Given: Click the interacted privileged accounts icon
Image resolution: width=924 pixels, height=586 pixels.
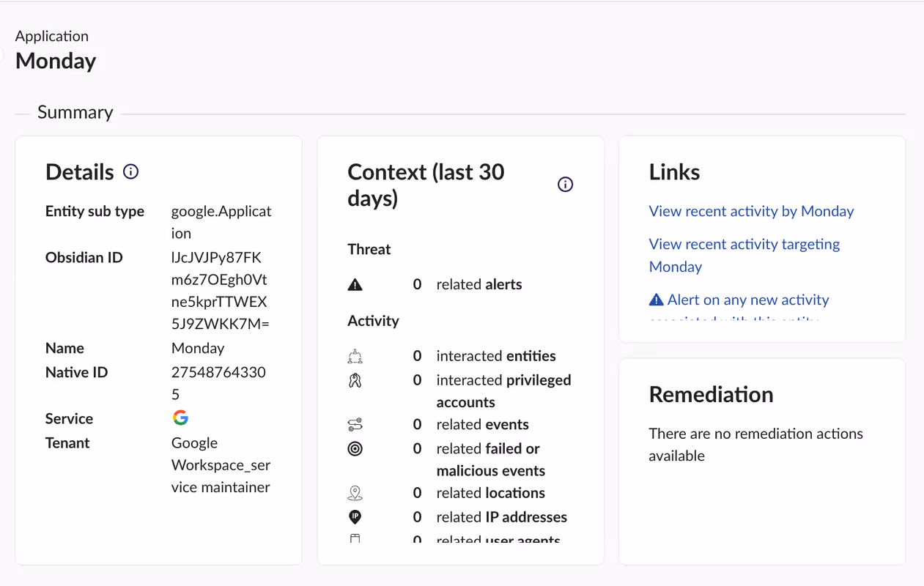Looking at the screenshot, I should pos(355,381).
